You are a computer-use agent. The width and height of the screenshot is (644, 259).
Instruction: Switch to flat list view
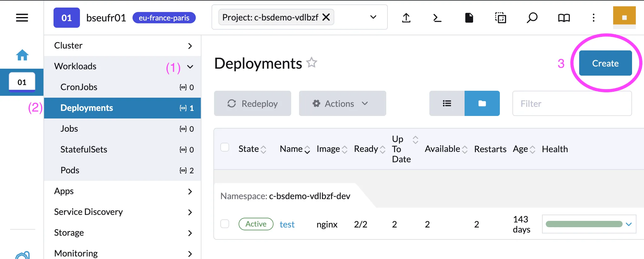click(x=447, y=103)
